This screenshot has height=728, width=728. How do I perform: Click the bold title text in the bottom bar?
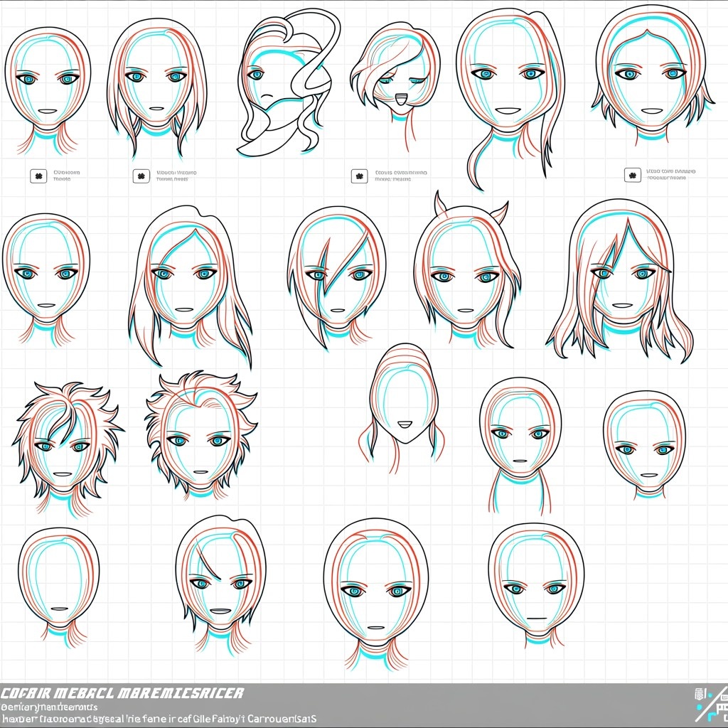pos(122,692)
